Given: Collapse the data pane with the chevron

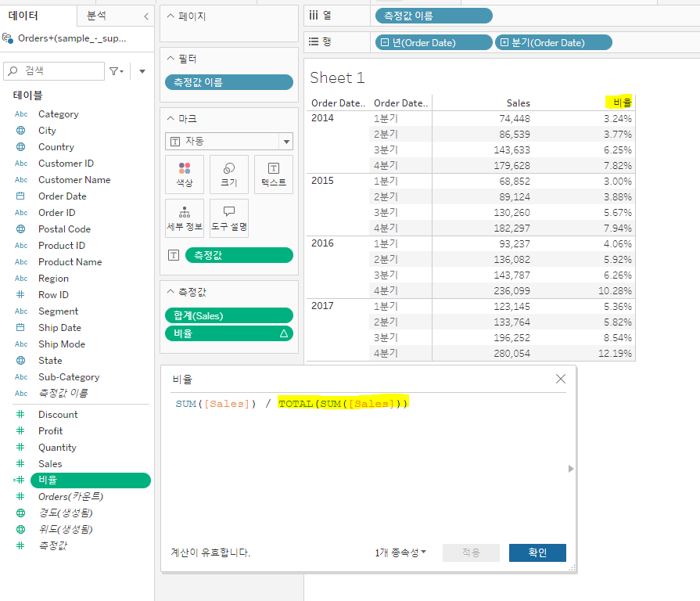Looking at the screenshot, I should pos(146,16).
